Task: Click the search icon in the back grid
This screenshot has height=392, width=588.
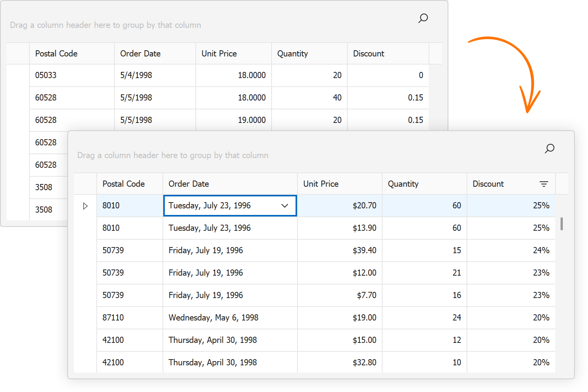Action: coord(423,18)
